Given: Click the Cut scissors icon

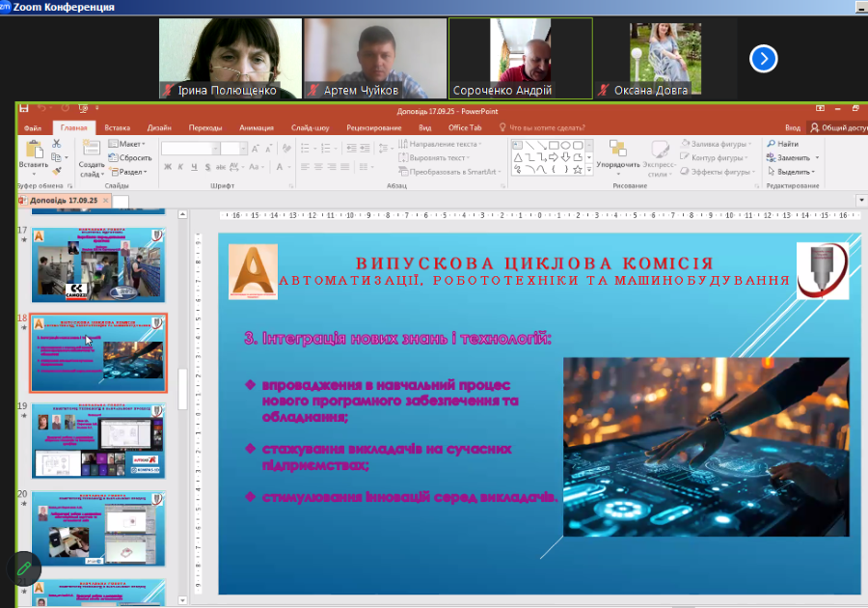Looking at the screenshot, I should pyautogui.click(x=56, y=144).
